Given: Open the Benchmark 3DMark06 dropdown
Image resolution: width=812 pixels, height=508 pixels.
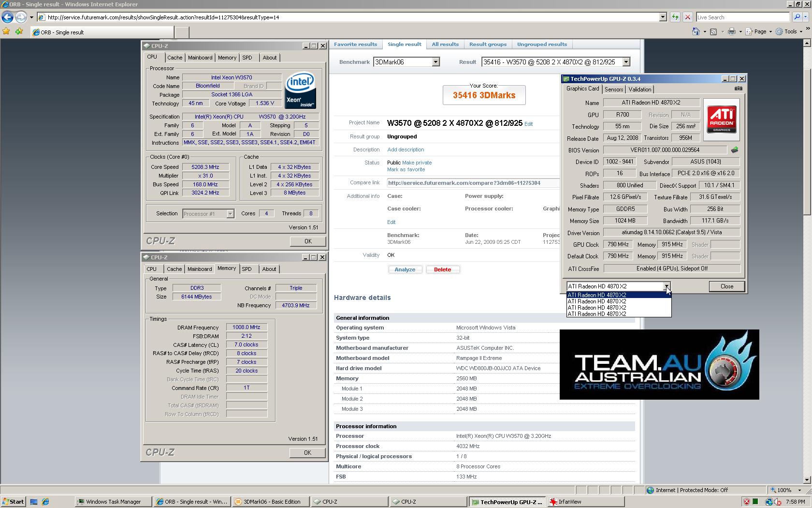Looking at the screenshot, I should pos(435,62).
